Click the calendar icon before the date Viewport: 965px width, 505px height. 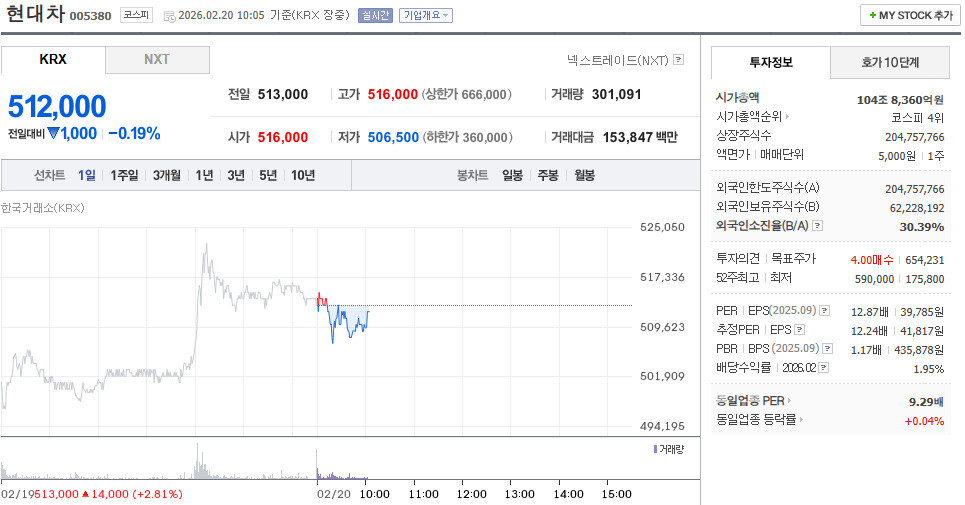[x=169, y=16]
